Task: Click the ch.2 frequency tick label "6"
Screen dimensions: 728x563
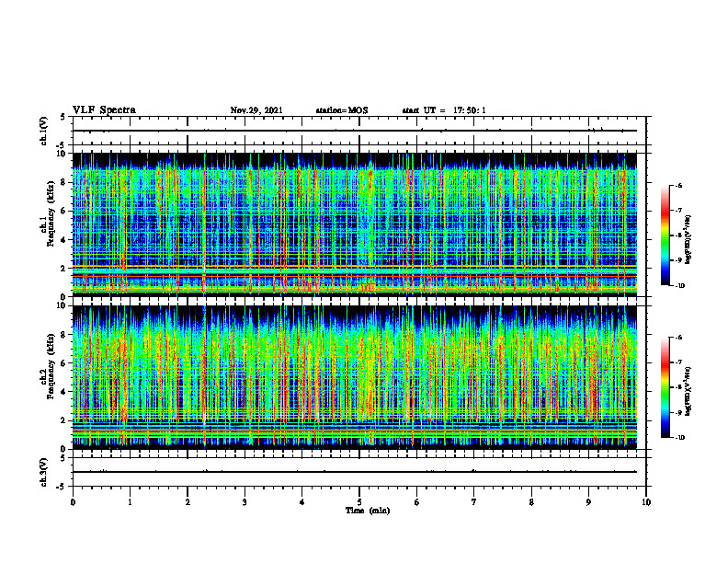Action: point(64,363)
